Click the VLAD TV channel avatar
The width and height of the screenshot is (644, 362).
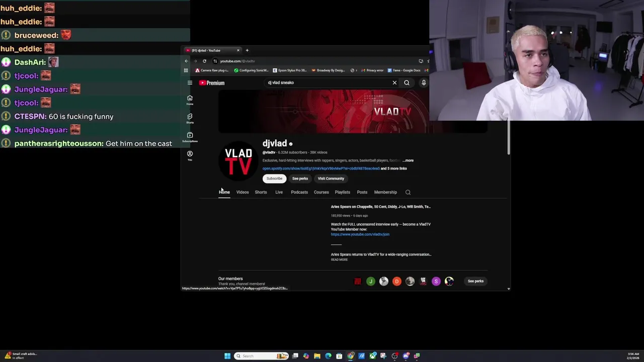click(238, 160)
